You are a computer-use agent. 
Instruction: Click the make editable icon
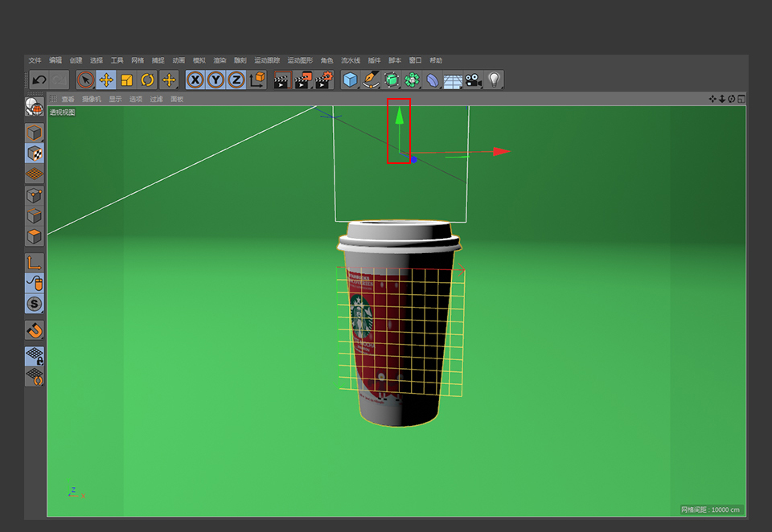point(35,107)
